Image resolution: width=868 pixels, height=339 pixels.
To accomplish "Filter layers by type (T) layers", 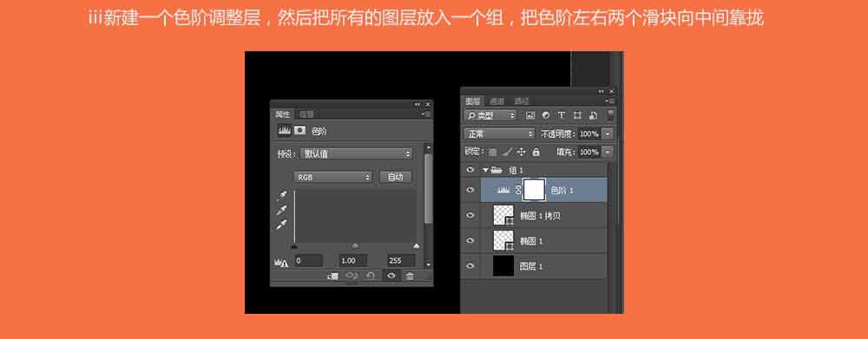I will pyautogui.click(x=562, y=115).
